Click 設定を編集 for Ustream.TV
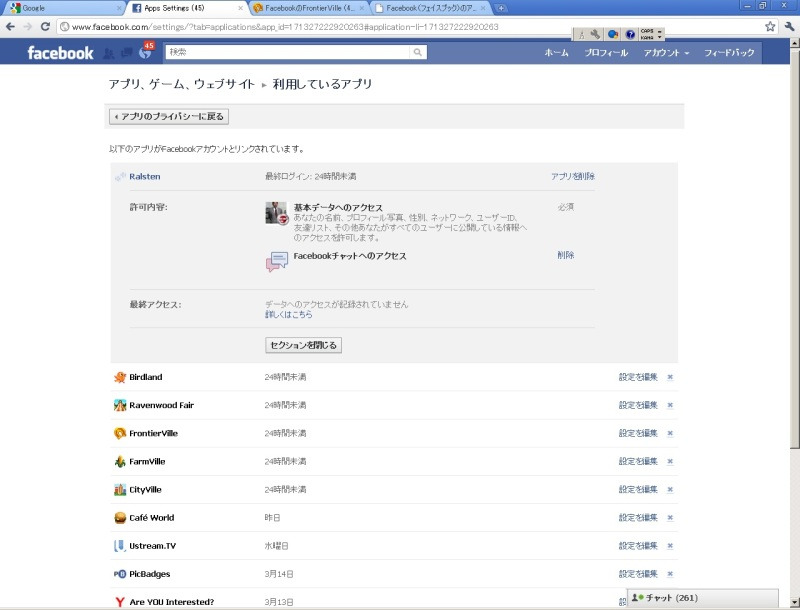800x610 pixels. click(x=638, y=546)
